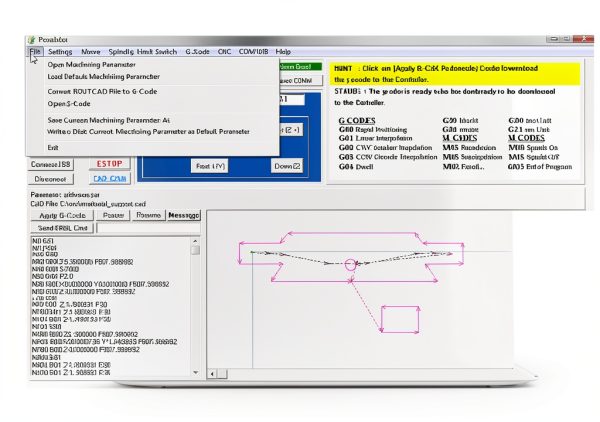600x422 pixels.
Task: Click the Front (-Y) jog button
Action: click(x=210, y=166)
